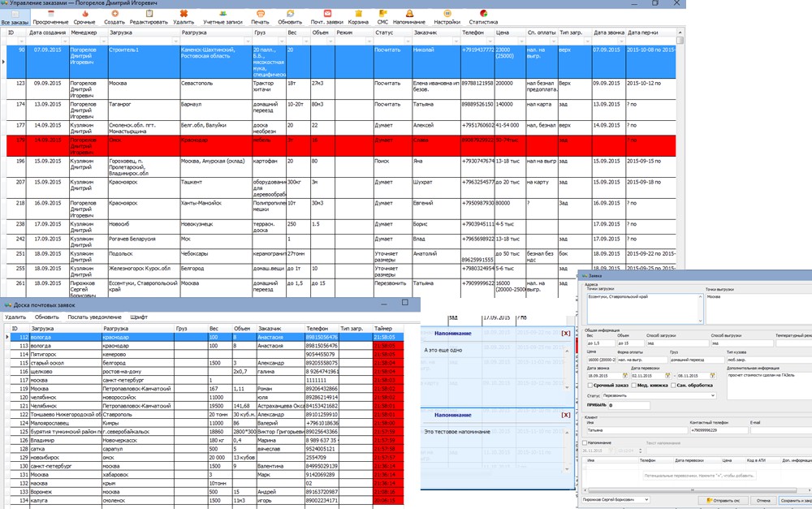Viewport: 812px width, 509px height.
Task: Enable the Напоминание checkbox in Заявка form
Action: tap(585, 443)
